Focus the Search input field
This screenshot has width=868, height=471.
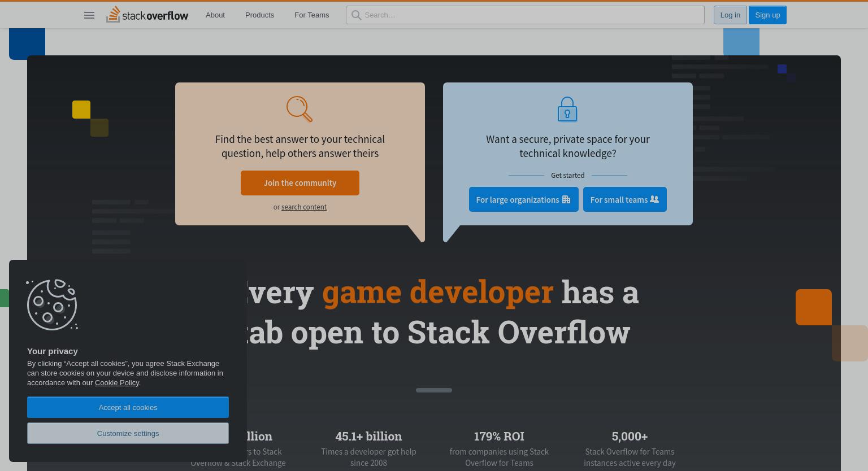click(x=525, y=15)
